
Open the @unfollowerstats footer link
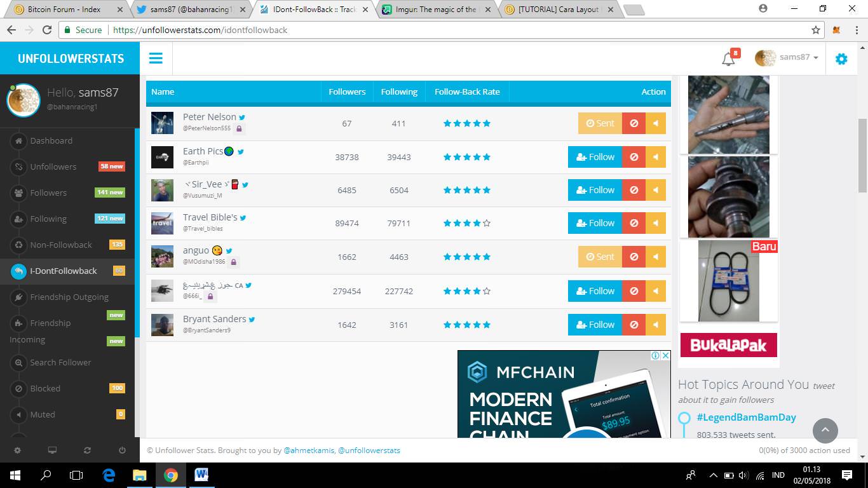click(369, 451)
